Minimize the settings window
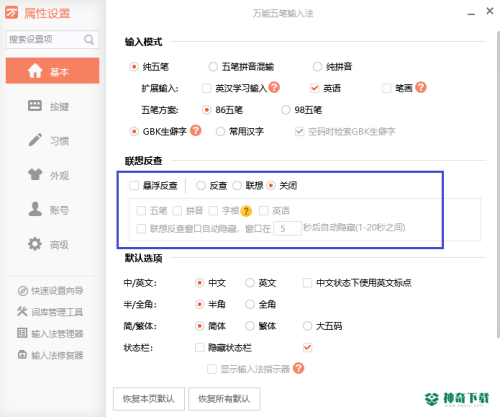 (x=471, y=13)
